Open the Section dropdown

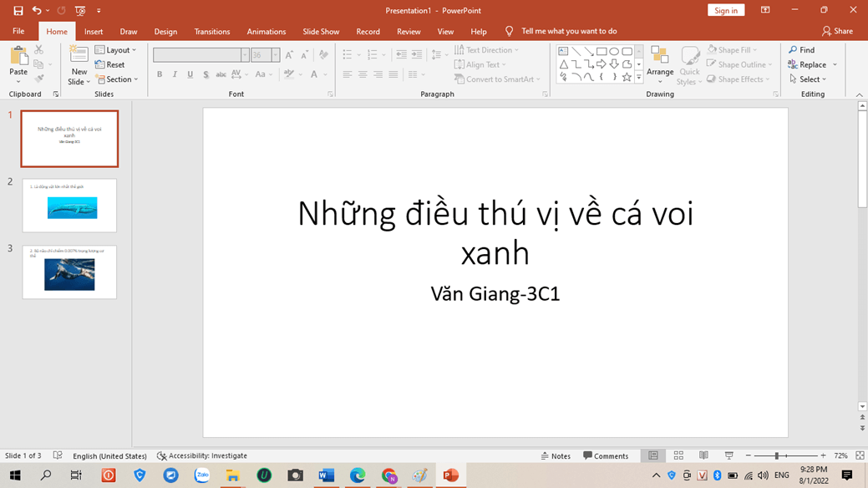coord(116,79)
